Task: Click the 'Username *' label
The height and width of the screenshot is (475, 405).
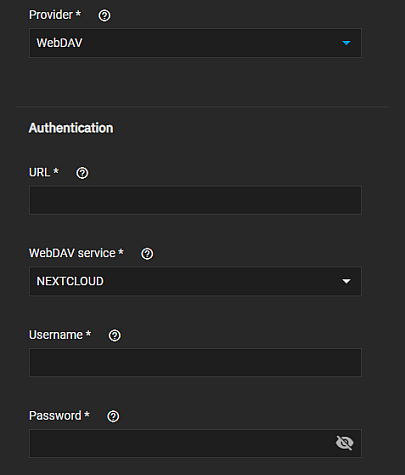Action: (x=60, y=335)
